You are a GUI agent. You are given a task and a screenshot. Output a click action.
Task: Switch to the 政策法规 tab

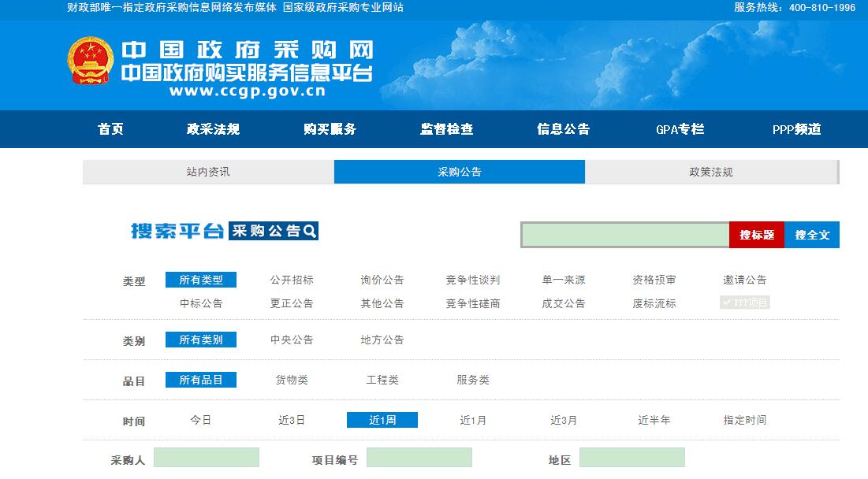(710, 171)
